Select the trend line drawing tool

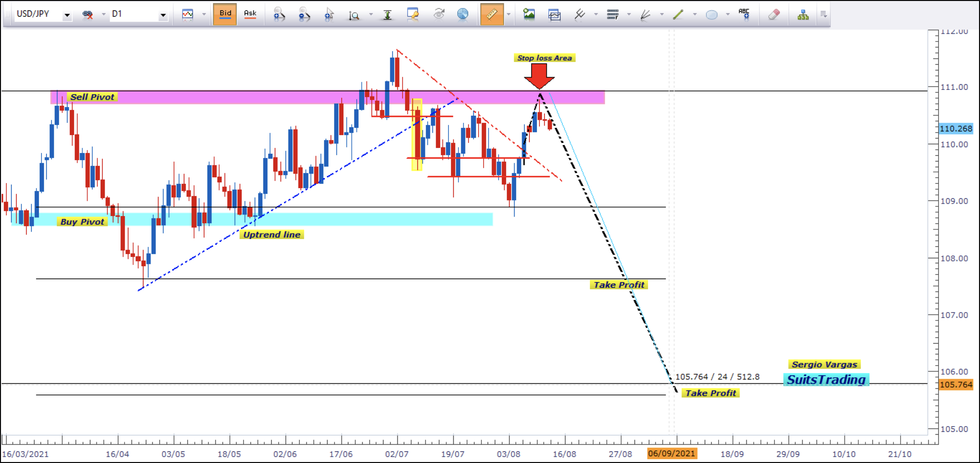[678, 14]
